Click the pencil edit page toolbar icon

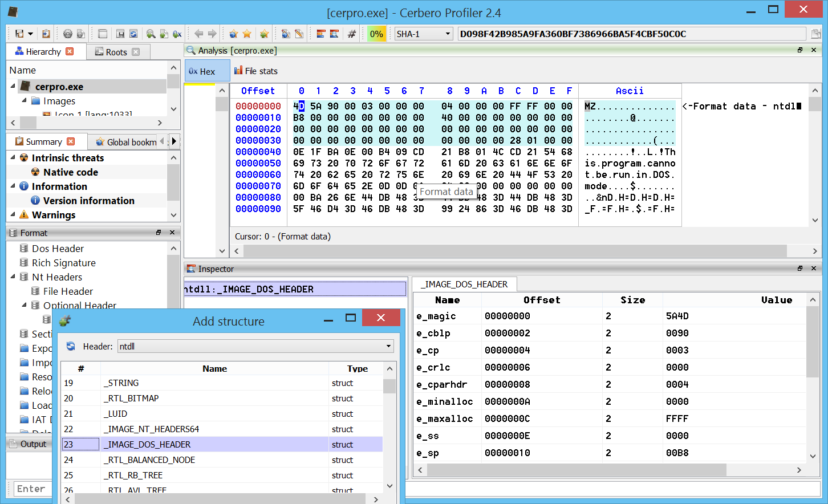(x=299, y=34)
